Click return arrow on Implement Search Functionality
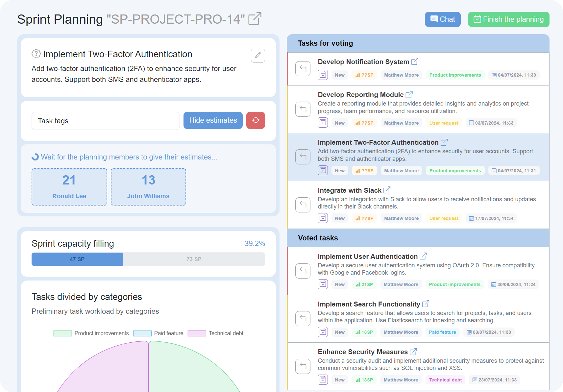563x392 pixels. pos(303,318)
